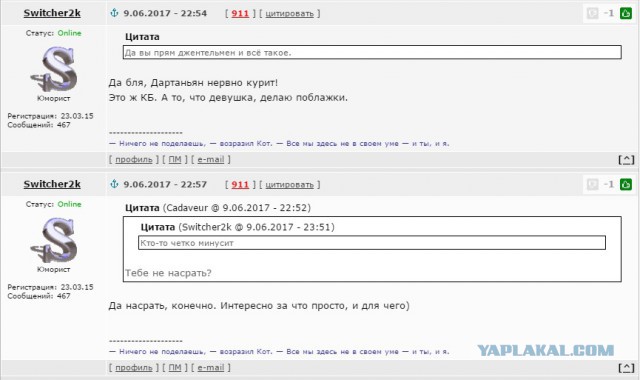
Task: Click text 'Да бля, Дартаньян нервно курит!'
Action: (193, 83)
